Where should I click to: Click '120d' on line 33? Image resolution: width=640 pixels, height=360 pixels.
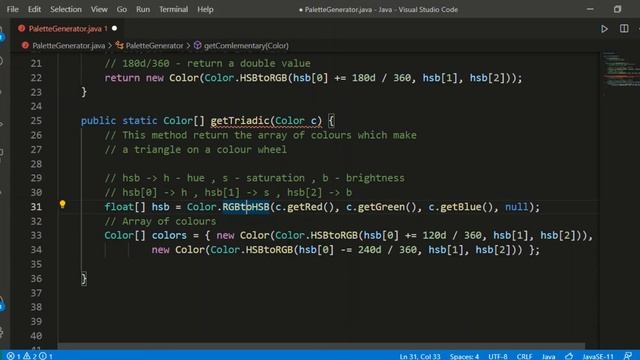pos(434,236)
